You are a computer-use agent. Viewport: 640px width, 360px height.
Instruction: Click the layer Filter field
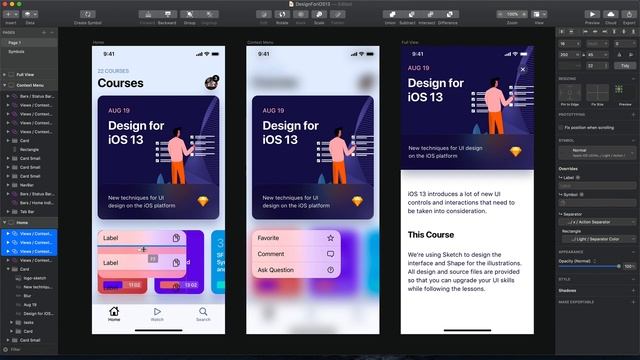tap(29, 349)
